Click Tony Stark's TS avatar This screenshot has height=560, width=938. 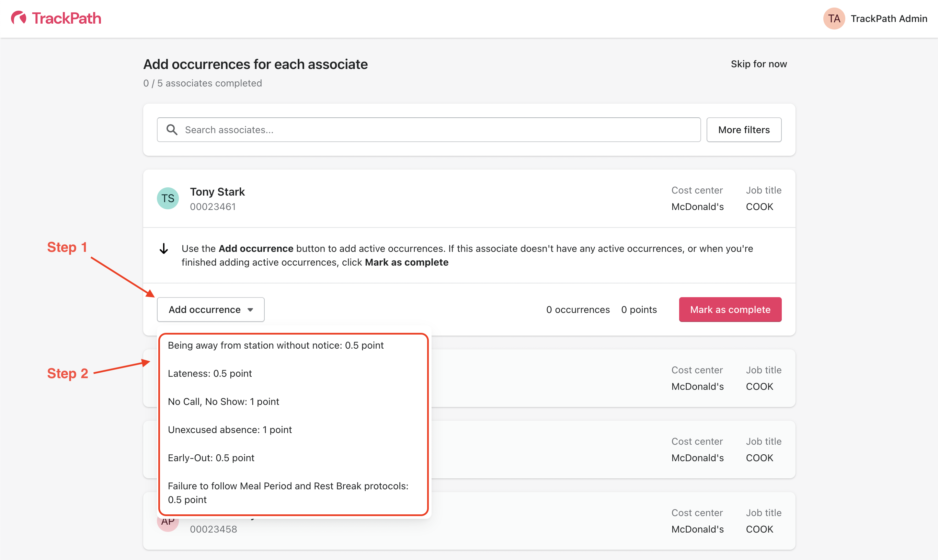168,198
